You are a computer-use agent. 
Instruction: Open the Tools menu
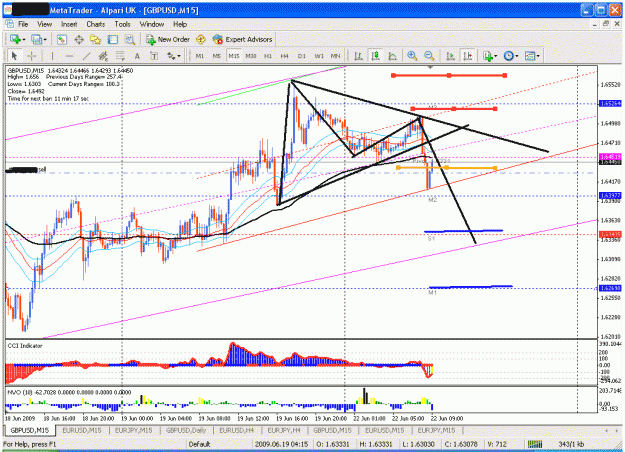click(x=122, y=24)
